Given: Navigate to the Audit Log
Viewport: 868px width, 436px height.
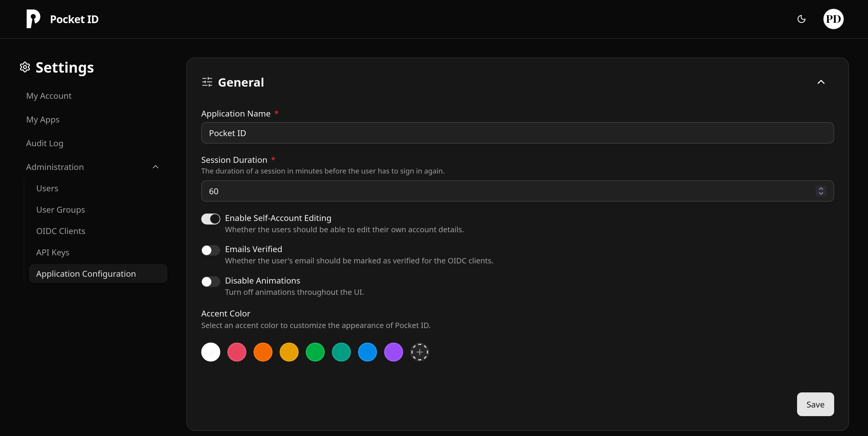Looking at the screenshot, I should coord(45,143).
